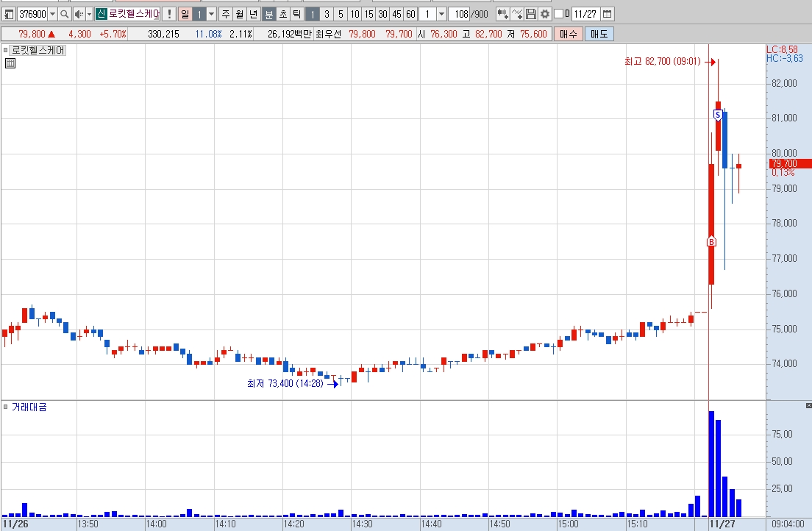The height and width of the screenshot is (531, 812).
Task: Click the 최우선 best quote label
Action: click(x=328, y=34)
